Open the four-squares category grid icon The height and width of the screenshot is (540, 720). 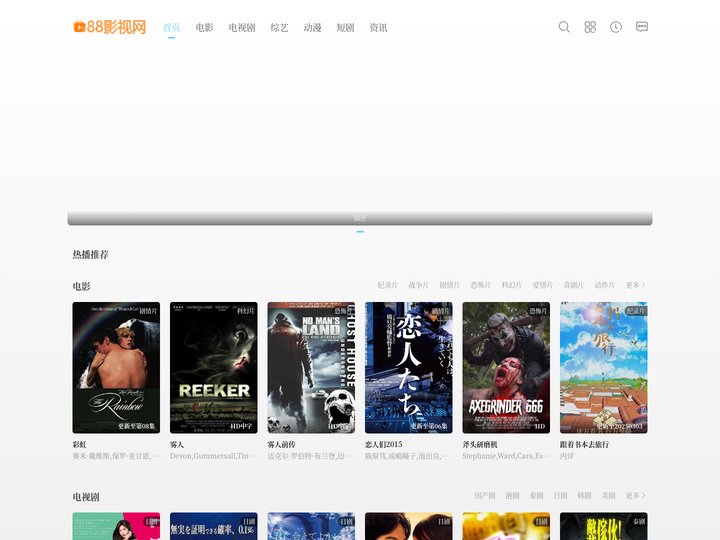click(590, 27)
